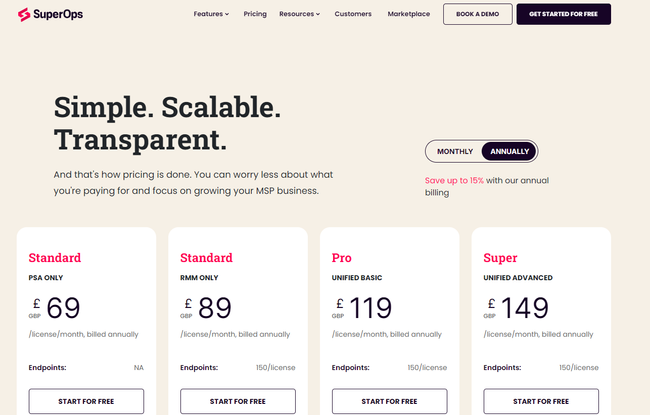Switch billing toggle to Monthly
The height and width of the screenshot is (415, 650).
pos(455,151)
